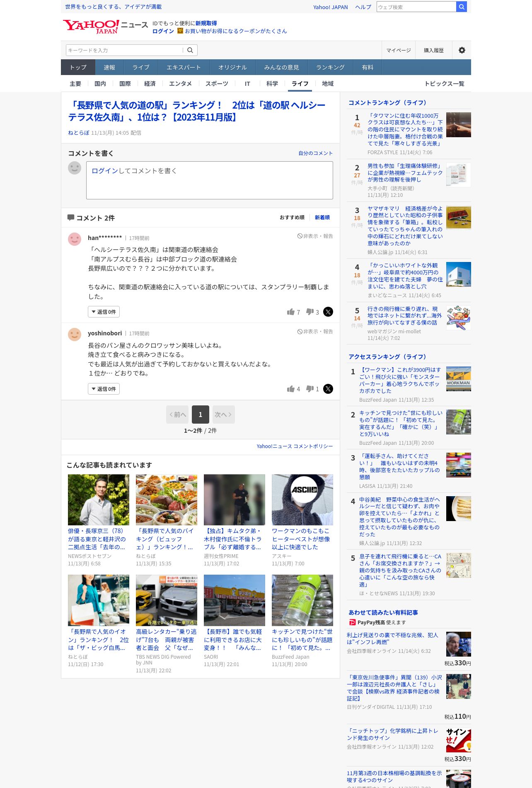Open 中谷美紀 access ranking article
Screen dimensions: 532x788
[x=400, y=517]
